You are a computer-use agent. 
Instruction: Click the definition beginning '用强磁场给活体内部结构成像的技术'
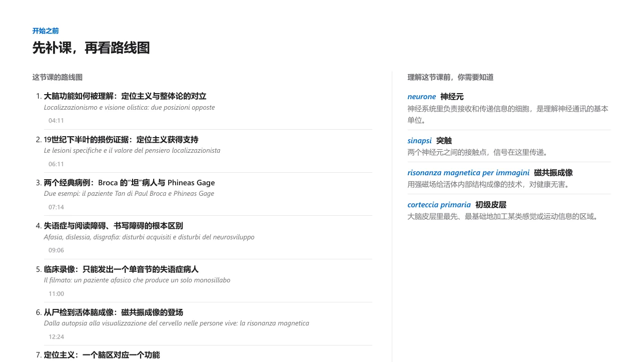tap(489, 185)
